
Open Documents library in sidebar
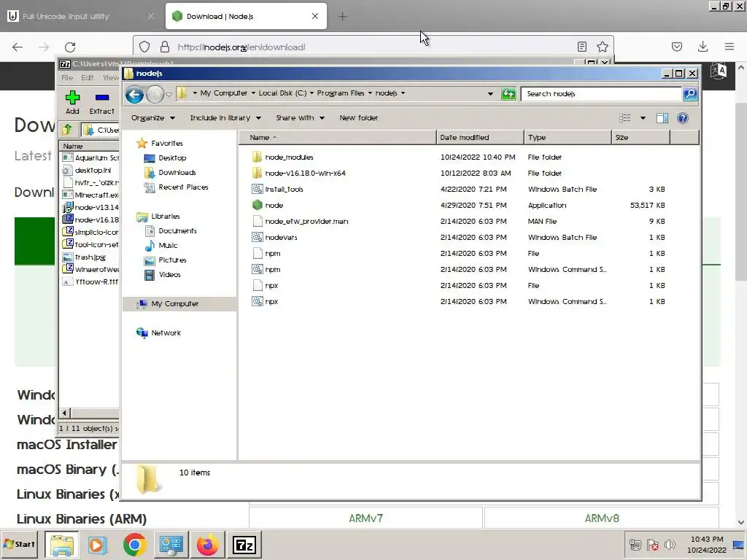coord(170,231)
